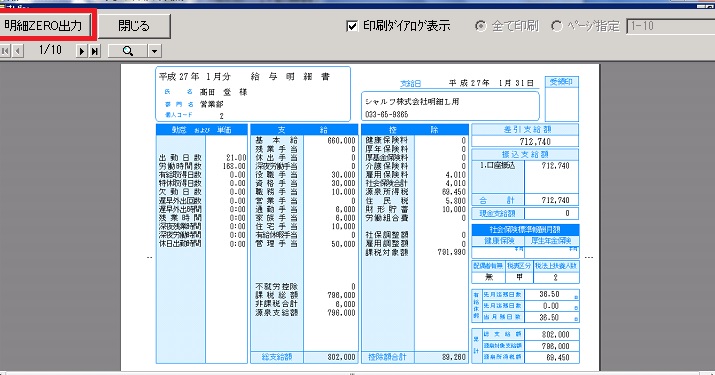This screenshot has width=715, height=375.
Task: Click the magnifier zoom button
Action: [x=128, y=51]
